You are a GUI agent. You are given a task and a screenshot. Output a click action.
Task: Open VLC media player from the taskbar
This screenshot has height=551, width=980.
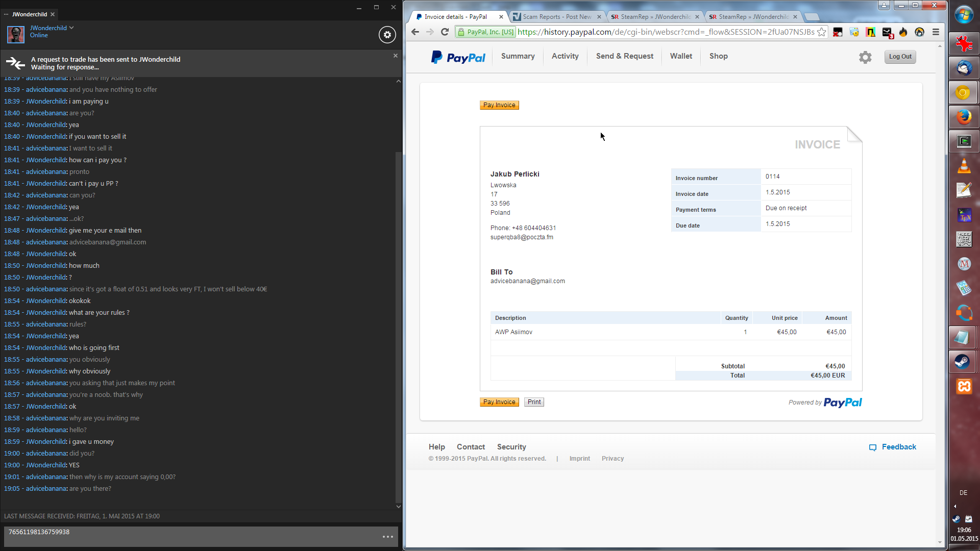pyautogui.click(x=964, y=166)
